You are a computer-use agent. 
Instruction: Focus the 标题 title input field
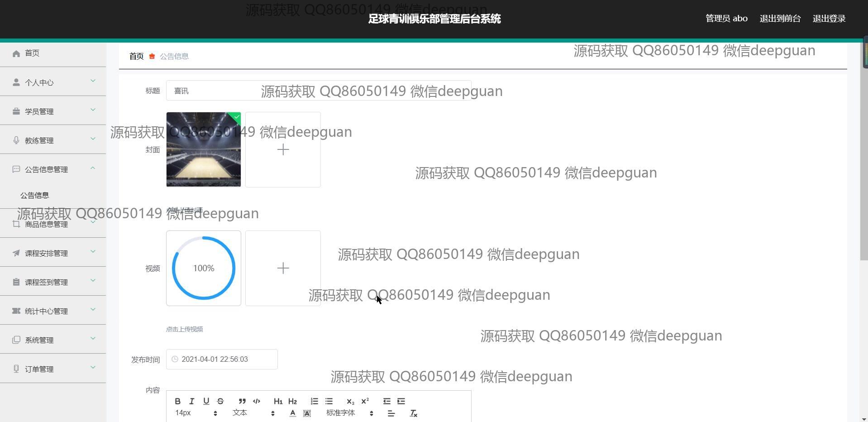click(x=319, y=91)
